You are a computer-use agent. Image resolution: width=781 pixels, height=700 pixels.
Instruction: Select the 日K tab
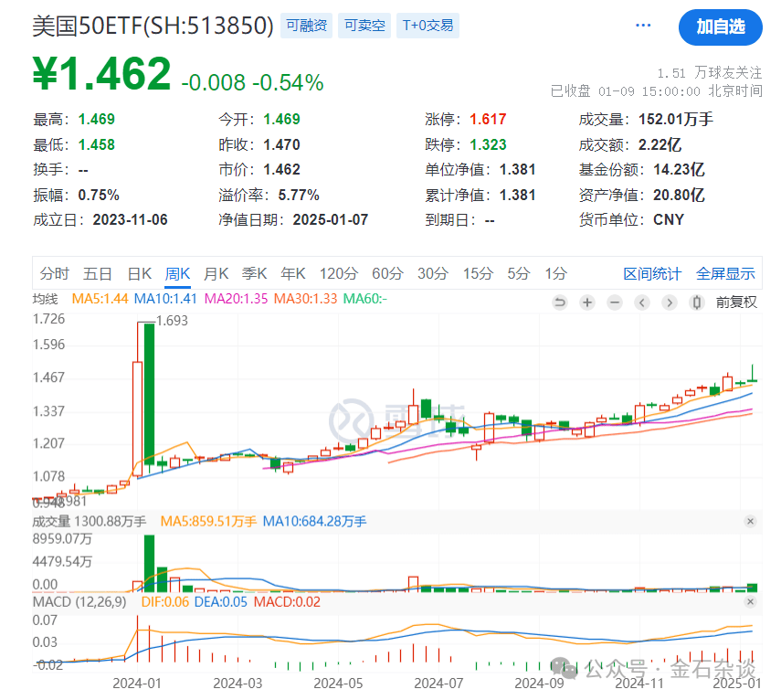pos(140,273)
